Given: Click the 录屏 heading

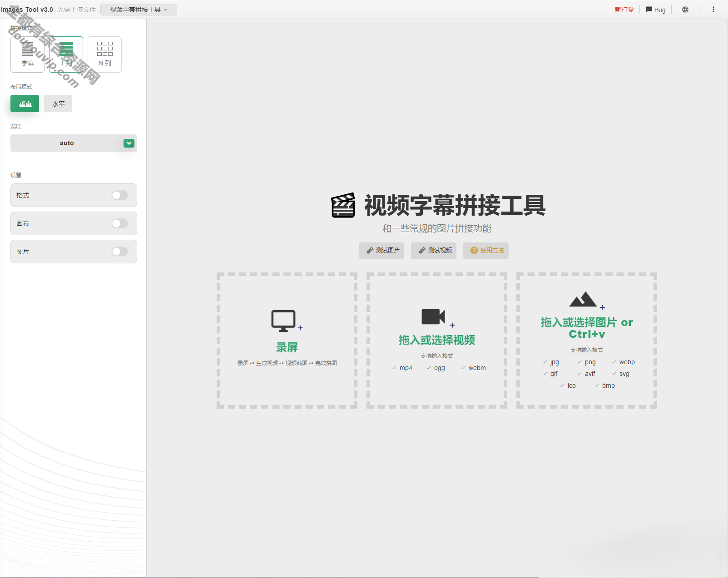Looking at the screenshot, I should (x=287, y=347).
